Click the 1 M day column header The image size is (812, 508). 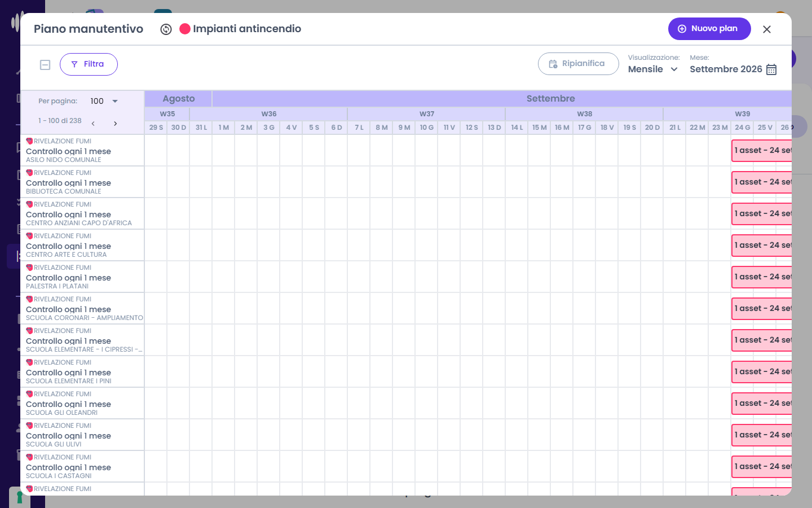(x=224, y=128)
